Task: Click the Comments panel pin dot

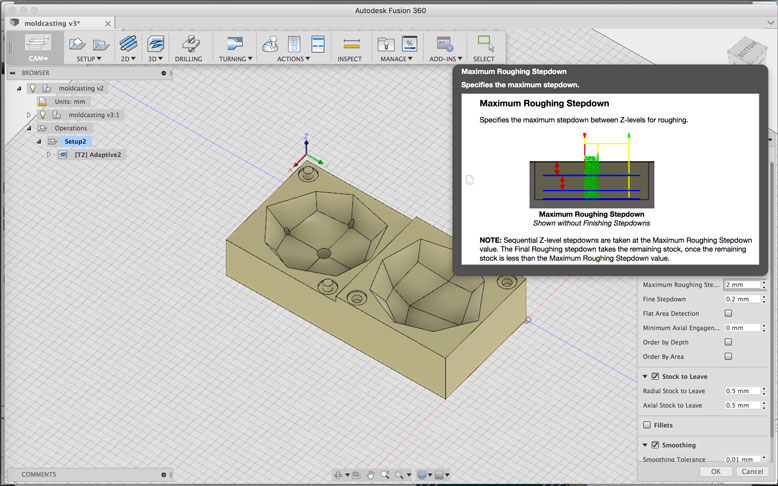Action: point(164,475)
